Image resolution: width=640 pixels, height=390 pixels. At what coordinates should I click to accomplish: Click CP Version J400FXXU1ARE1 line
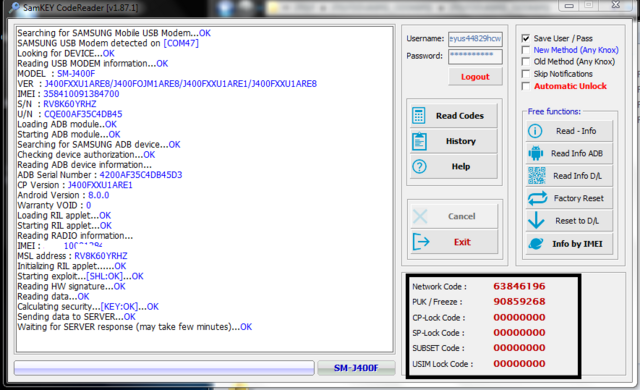pos(75,185)
